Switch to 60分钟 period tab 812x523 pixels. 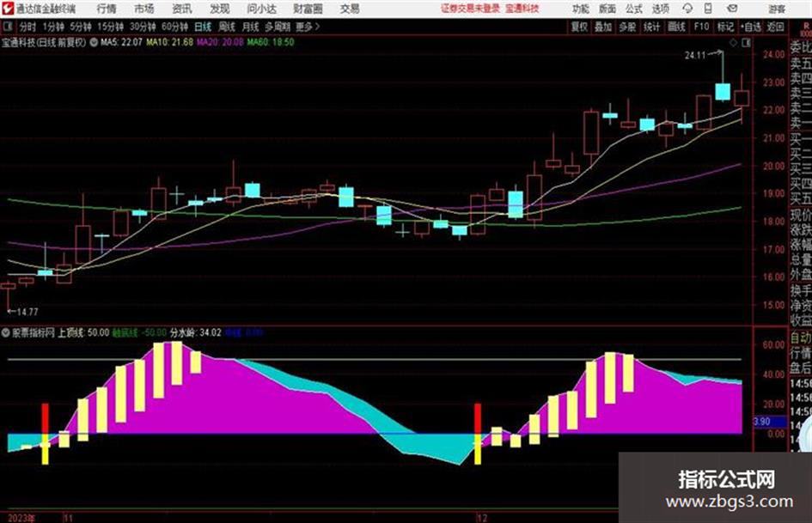click(174, 27)
